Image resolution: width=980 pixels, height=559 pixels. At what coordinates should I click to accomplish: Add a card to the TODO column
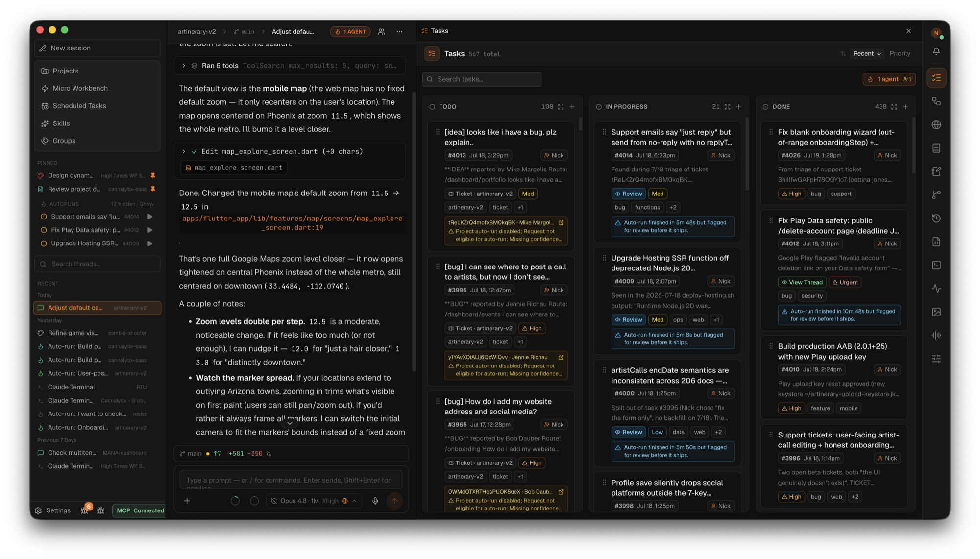tap(572, 107)
